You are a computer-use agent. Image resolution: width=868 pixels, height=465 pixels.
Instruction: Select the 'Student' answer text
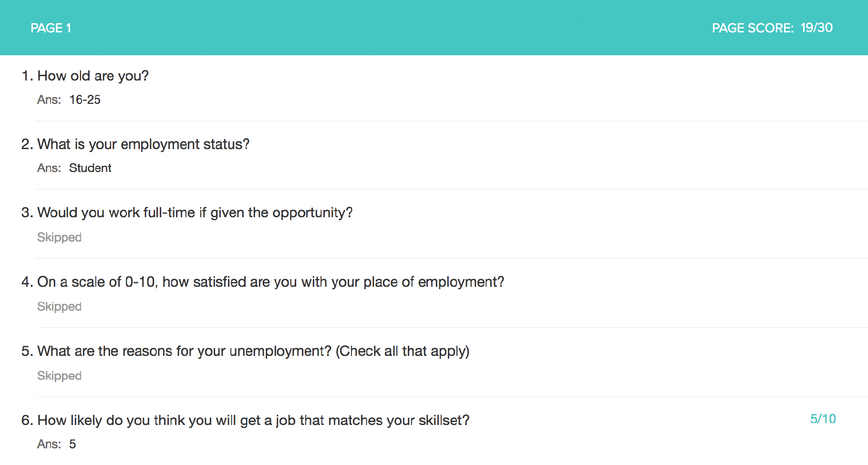coord(90,168)
